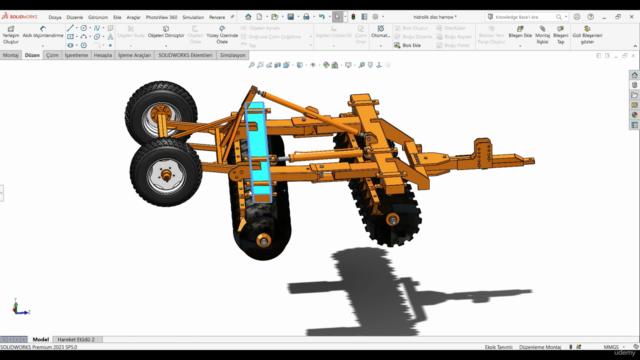The image size is (640, 360).
Task: Click the Objeleri Dönüştür convert entities tool
Action: tap(166, 32)
